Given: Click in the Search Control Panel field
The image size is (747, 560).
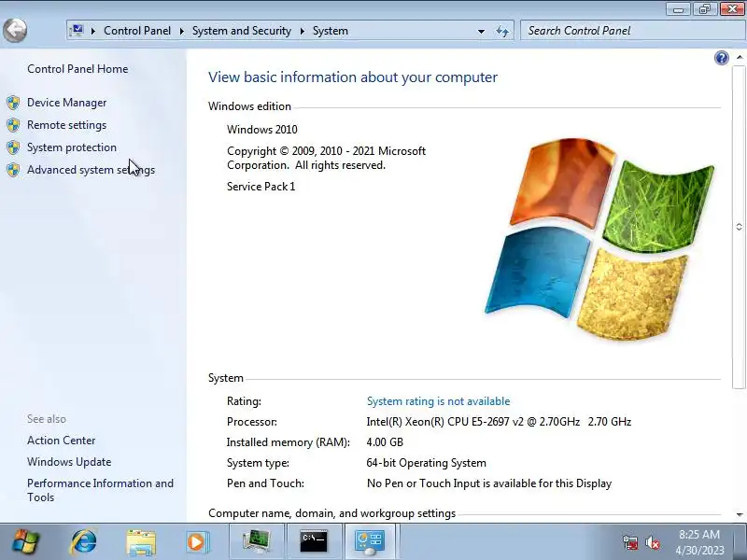Looking at the screenshot, I should coord(632,31).
